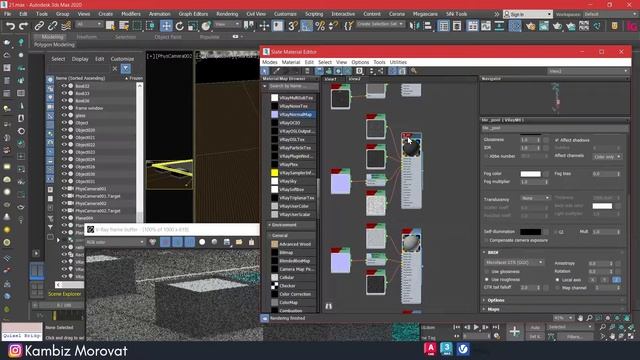Activate the Select and Move tool
The height and width of the screenshot is (360, 640).
click(166, 26)
